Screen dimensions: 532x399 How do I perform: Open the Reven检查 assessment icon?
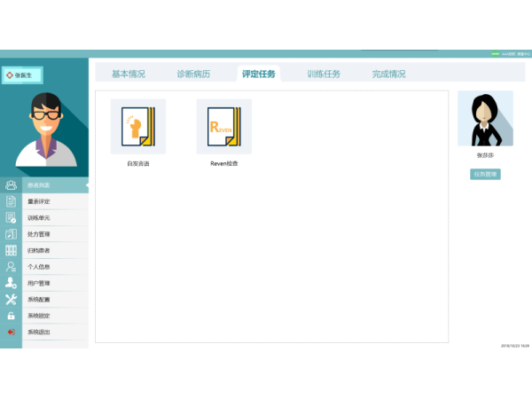[x=223, y=127]
